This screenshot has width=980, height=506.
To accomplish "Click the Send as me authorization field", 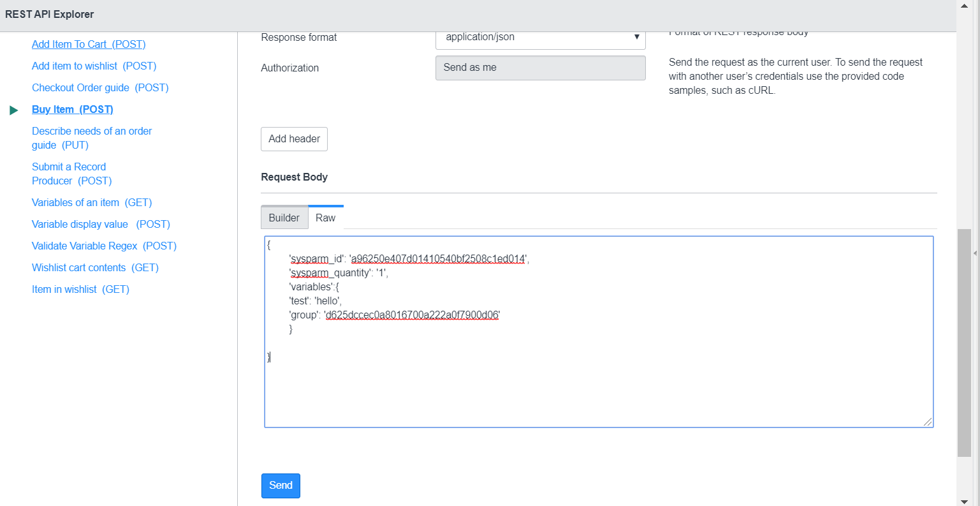I will tap(540, 68).
